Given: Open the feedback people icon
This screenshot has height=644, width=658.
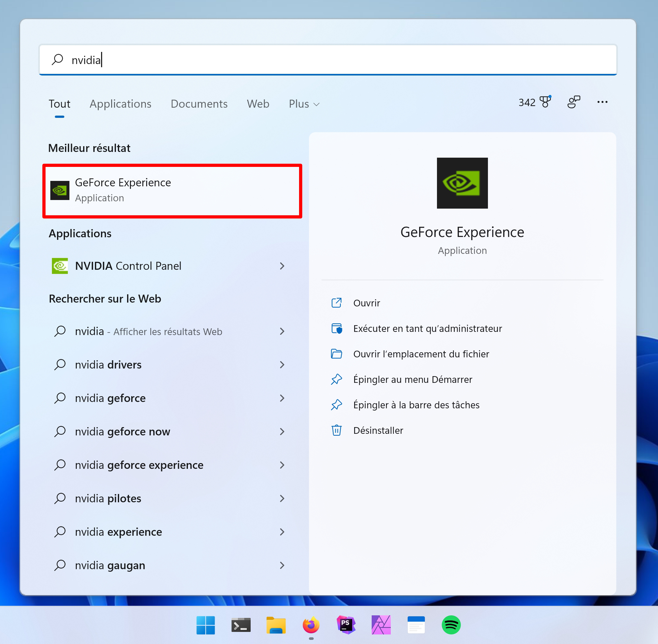Looking at the screenshot, I should pyautogui.click(x=574, y=102).
